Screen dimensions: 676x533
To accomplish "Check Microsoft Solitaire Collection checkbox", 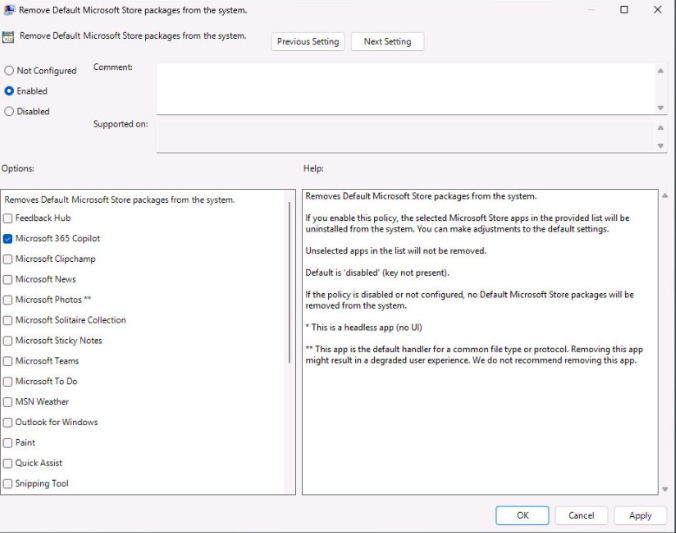I will click(8, 320).
